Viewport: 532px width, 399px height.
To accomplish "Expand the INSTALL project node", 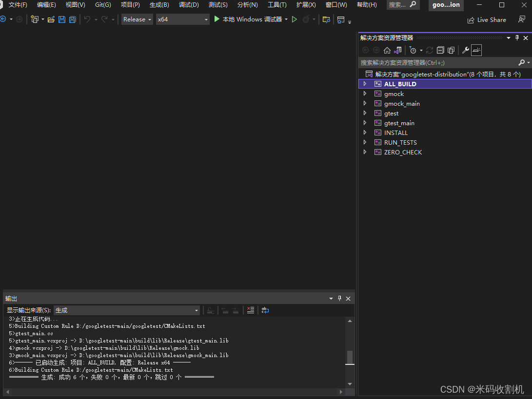I will (365, 133).
